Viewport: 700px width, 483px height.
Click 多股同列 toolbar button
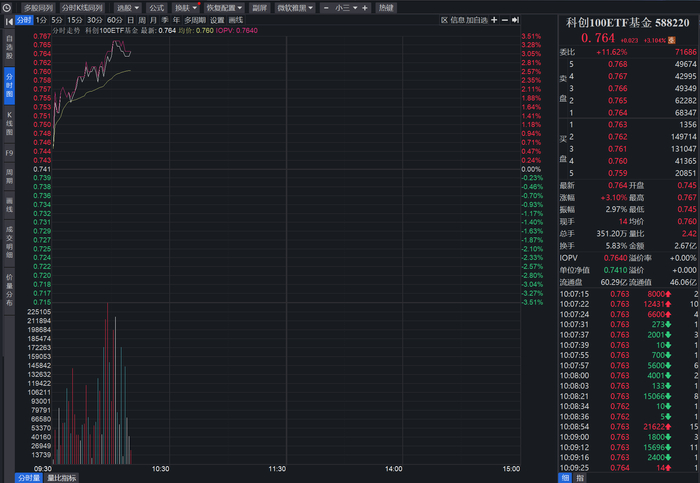(38, 8)
